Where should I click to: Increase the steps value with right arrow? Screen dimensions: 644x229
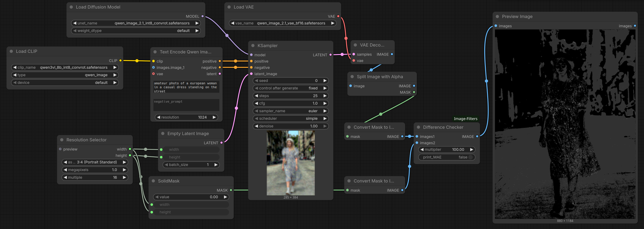(325, 96)
